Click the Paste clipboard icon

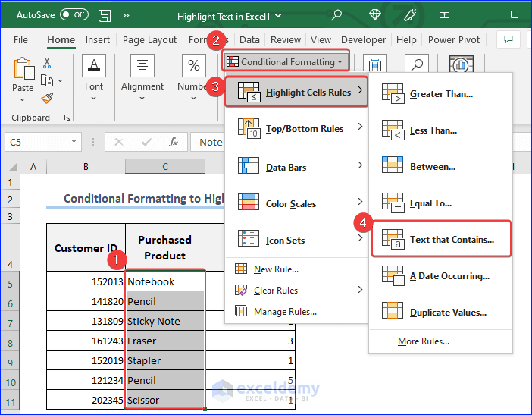pos(23,70)
